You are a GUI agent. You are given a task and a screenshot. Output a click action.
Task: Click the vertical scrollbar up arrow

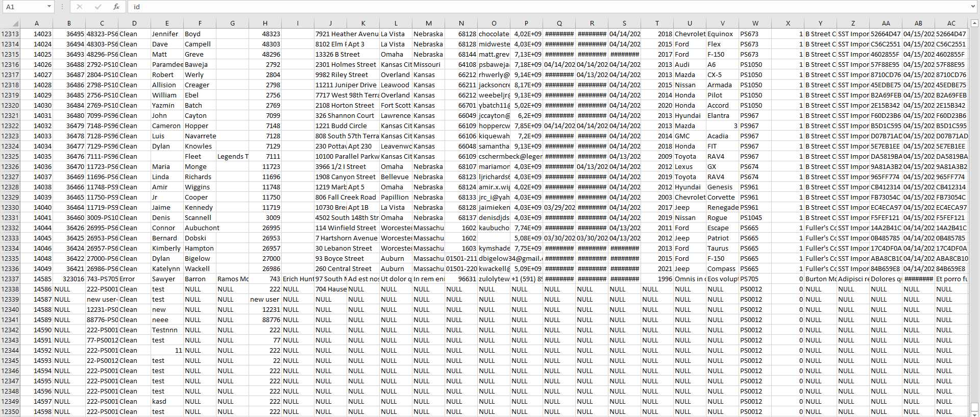coord(974,23)
